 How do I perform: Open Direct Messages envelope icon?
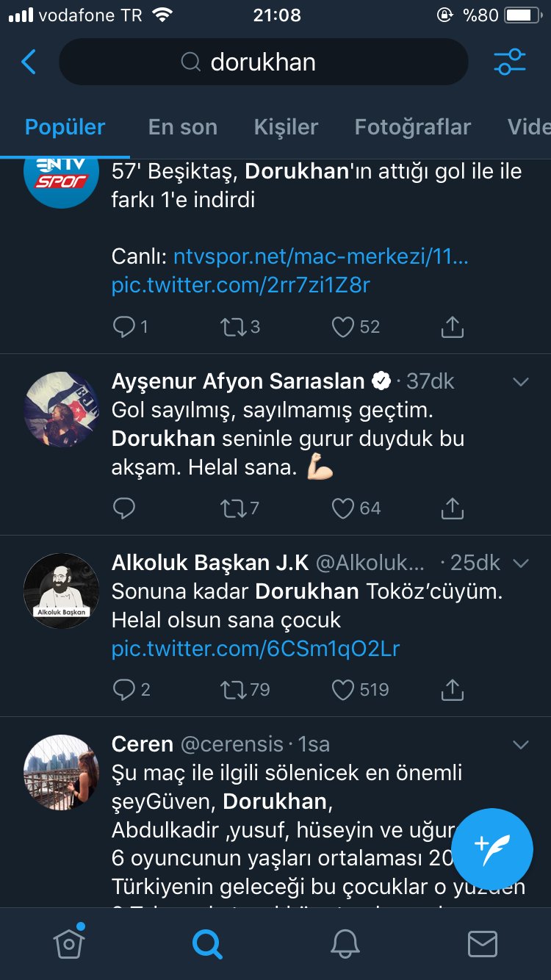[483, 943]
